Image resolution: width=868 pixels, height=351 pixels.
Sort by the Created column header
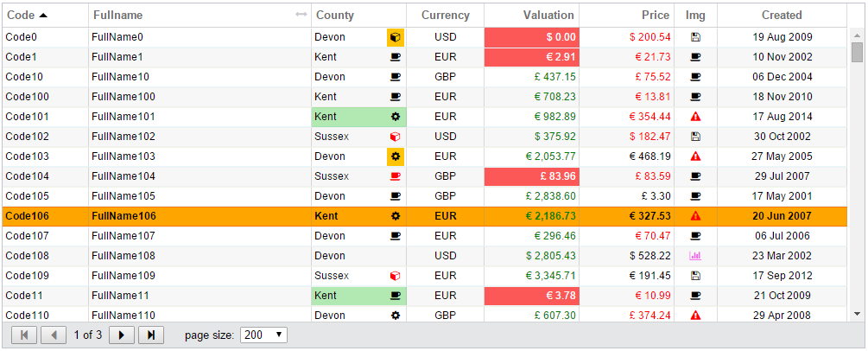coord(782,15)
